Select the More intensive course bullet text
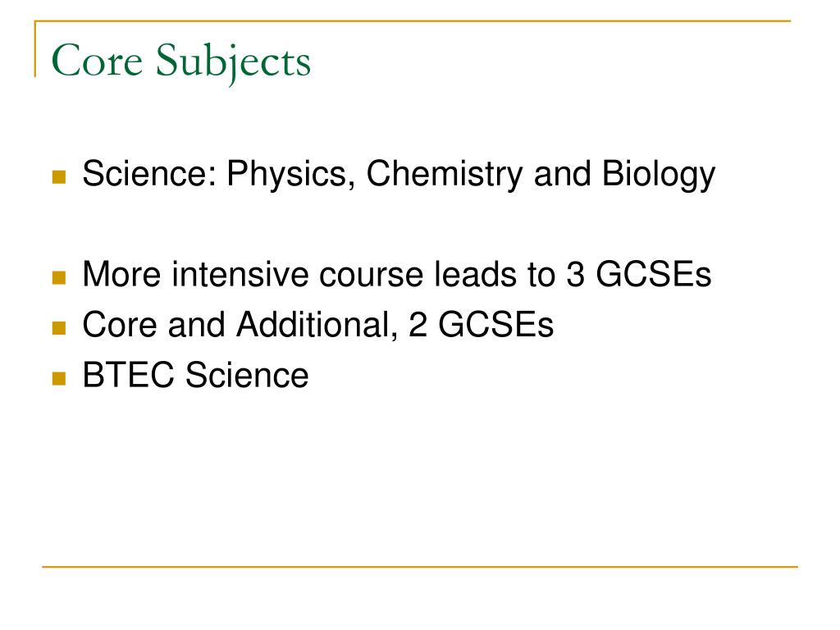This screenshot has width=840, height=630. tap(396, 274)
